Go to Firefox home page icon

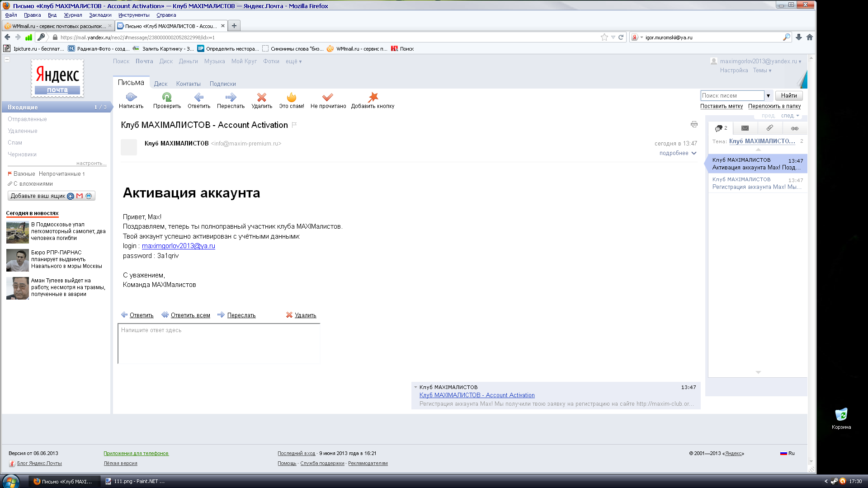click(810, 37)
